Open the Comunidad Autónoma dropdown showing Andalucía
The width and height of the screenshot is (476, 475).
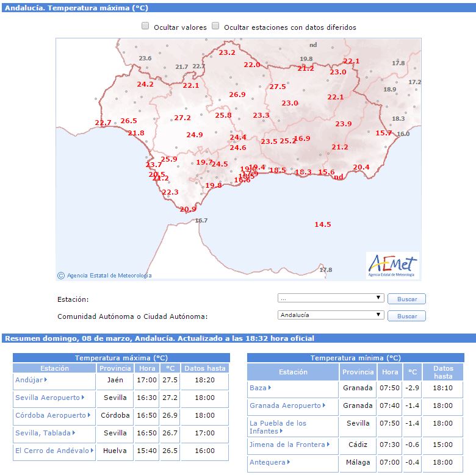(331, 315)
